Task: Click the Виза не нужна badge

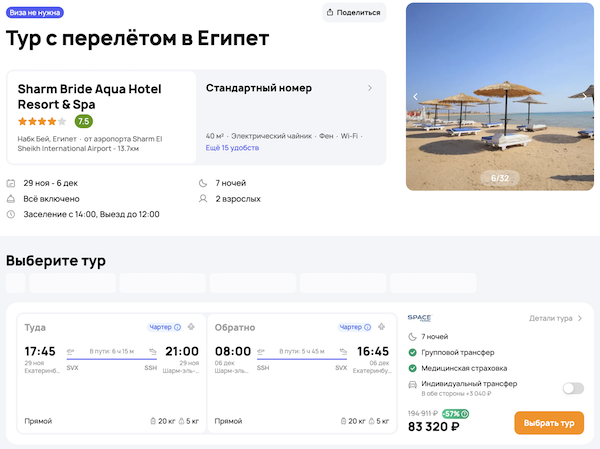Action: coord(35,13)
